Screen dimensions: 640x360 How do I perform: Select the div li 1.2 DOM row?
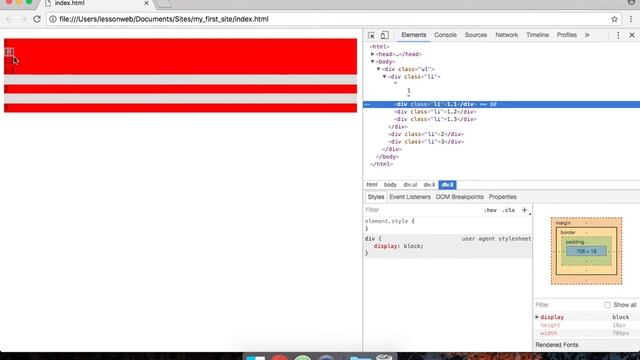coord(502,112)
